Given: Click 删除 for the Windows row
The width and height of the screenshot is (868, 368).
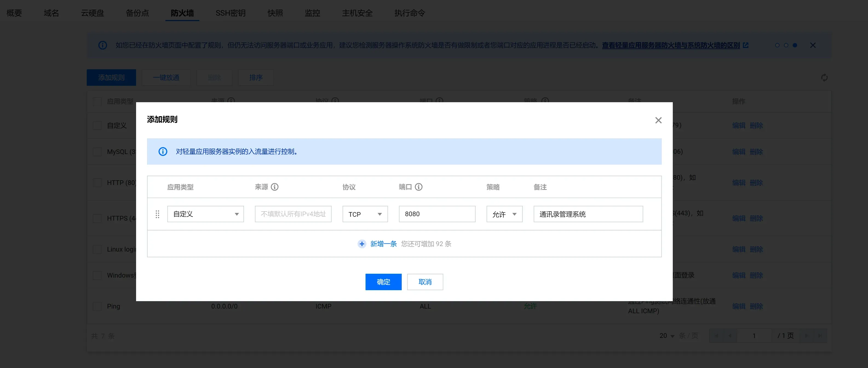Looking at the screenshot, I should click(756, 275).
